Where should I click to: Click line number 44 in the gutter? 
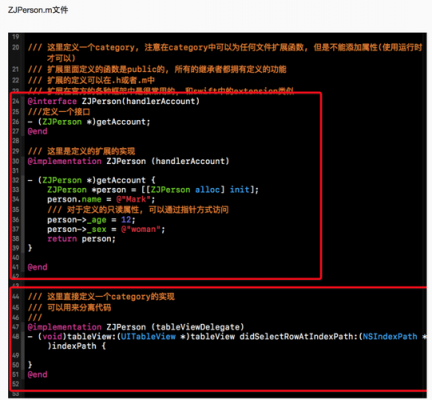16,297
